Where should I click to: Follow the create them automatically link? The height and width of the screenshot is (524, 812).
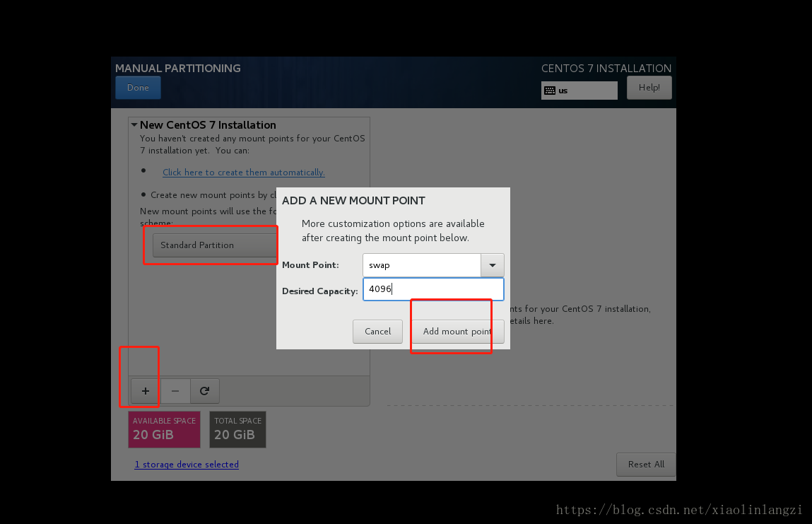(243, 173)
